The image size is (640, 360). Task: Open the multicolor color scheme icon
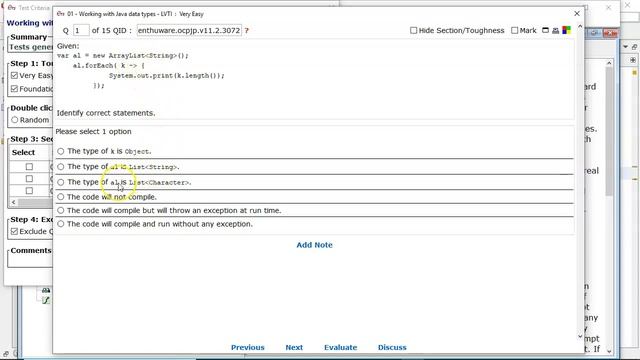coord(567,30)
